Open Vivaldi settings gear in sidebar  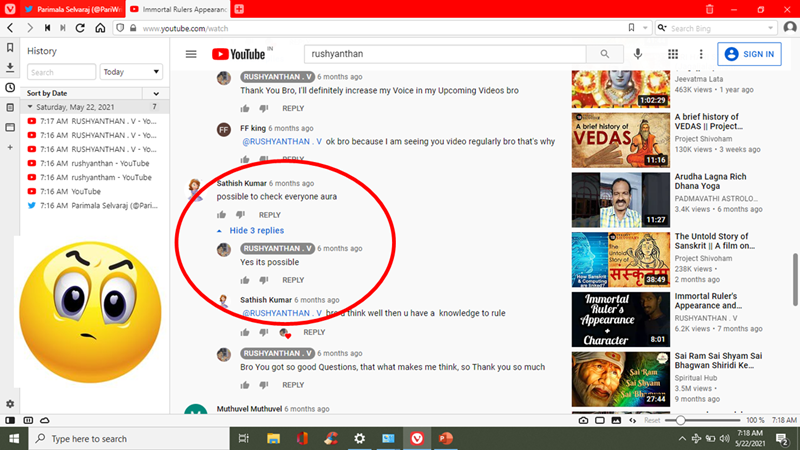tap(10, 404)
